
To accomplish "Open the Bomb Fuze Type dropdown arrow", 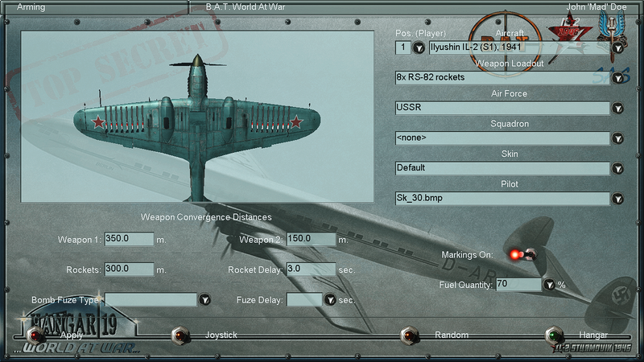I will point(204,299).
